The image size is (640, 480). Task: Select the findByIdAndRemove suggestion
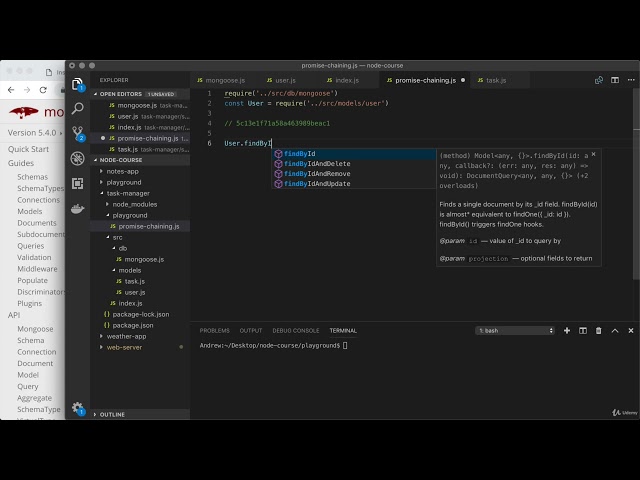click(x=354, y=173)
